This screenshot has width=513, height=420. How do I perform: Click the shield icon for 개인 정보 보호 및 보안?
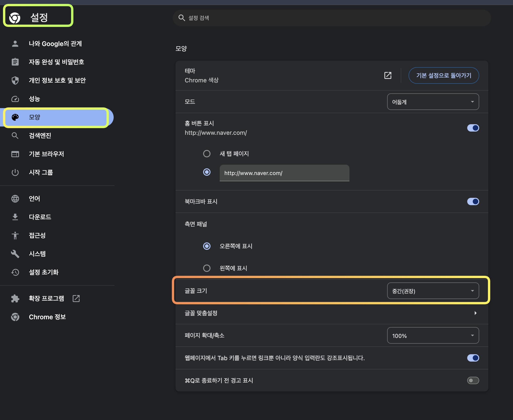[15, 80]
